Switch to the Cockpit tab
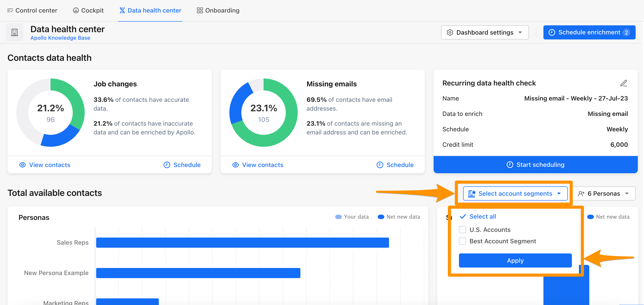Screen dimensions: 644x305 tap(88, 11)
